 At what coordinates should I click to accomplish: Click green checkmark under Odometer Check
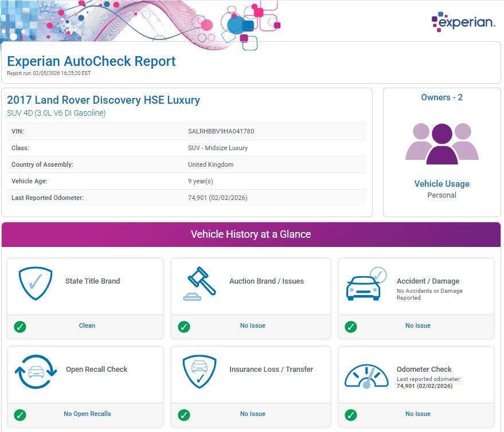(x=351, y=415)
